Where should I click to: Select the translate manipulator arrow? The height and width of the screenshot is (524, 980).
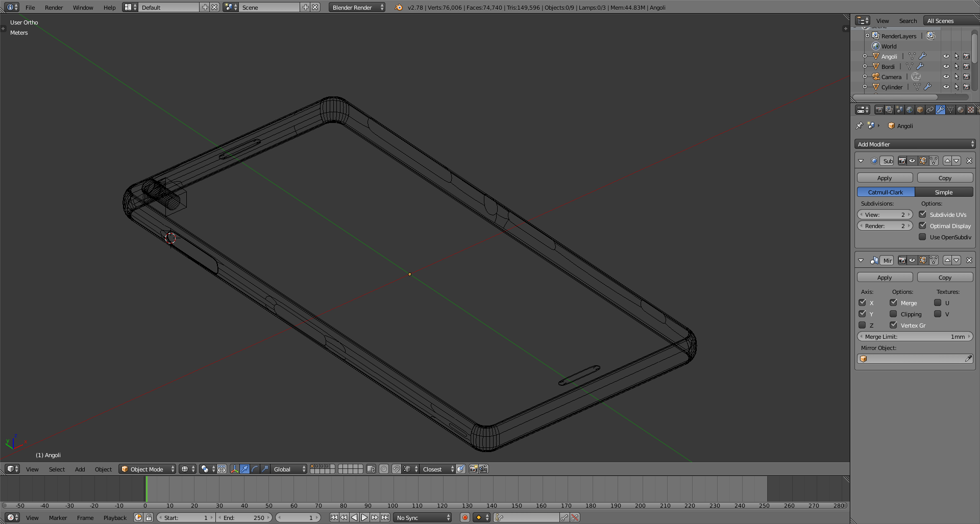(x=244, y=469)
